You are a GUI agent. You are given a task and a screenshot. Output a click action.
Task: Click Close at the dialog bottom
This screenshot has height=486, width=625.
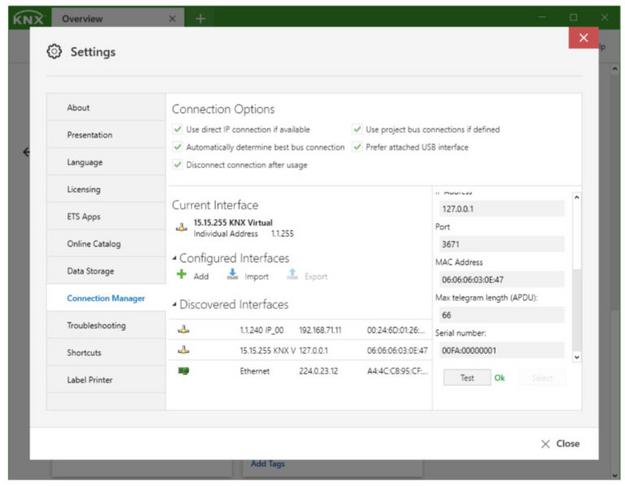(x=559, y=443)
